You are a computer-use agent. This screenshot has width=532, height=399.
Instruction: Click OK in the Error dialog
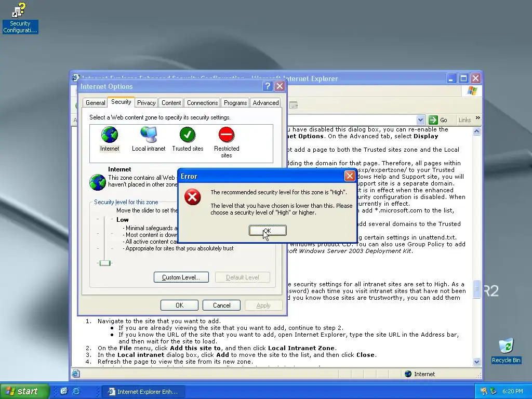[268, 231]
